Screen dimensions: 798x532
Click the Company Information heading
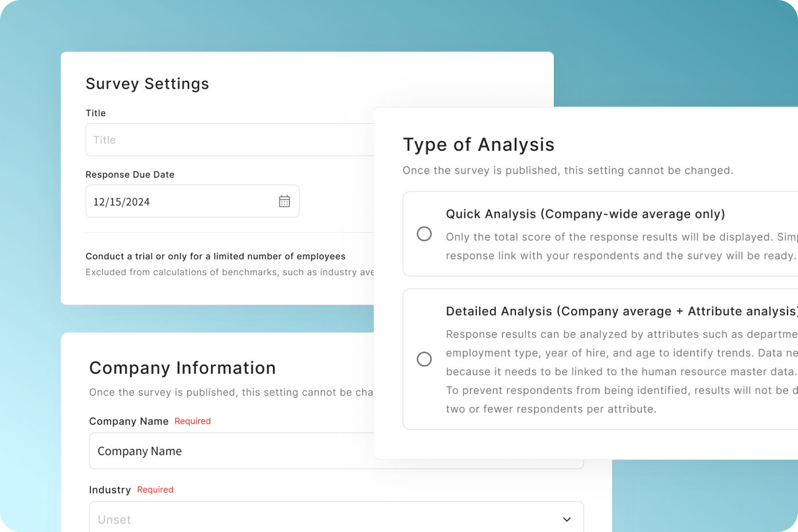[x=182, y=367]
